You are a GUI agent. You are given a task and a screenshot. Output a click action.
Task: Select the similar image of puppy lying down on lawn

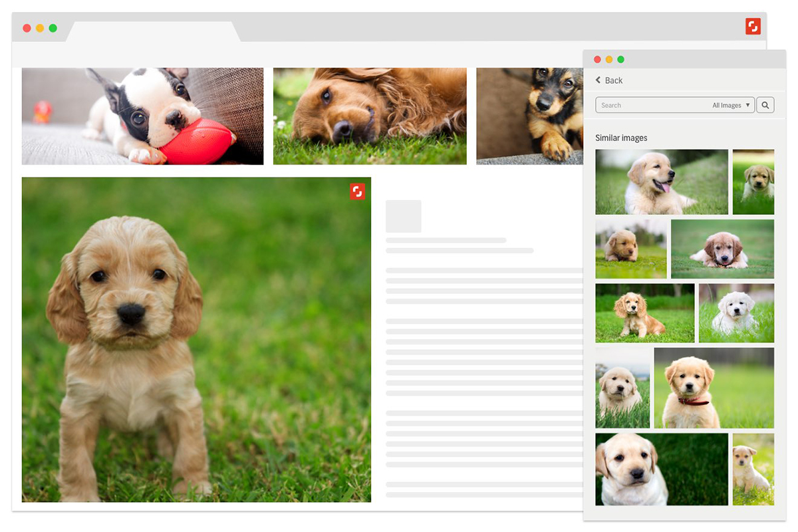pyautogui.click(x=722, y=249)
